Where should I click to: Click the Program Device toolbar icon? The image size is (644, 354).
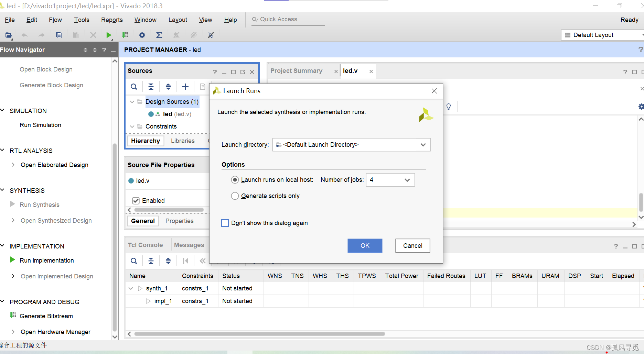125,35
